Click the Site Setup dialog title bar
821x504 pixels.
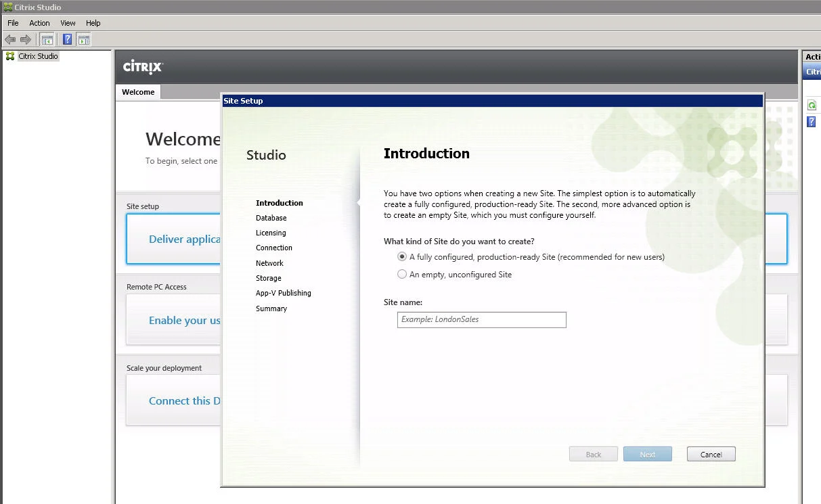[492, 101]
